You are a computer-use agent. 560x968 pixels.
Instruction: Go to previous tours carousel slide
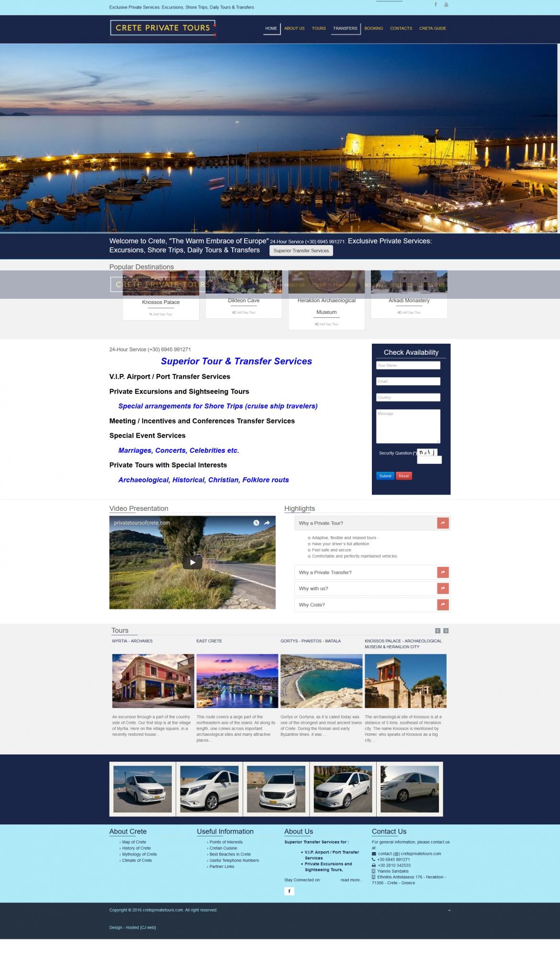coord(437,630)
